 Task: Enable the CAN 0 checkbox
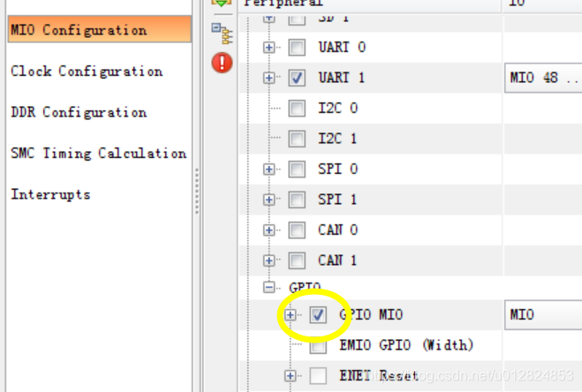[x=297, y=230]
